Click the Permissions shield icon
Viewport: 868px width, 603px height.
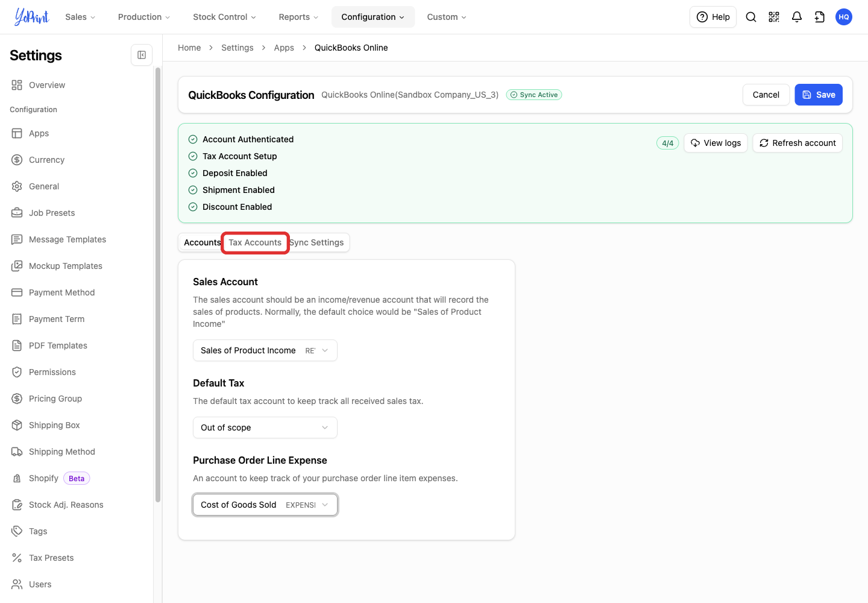click(17, 372)
